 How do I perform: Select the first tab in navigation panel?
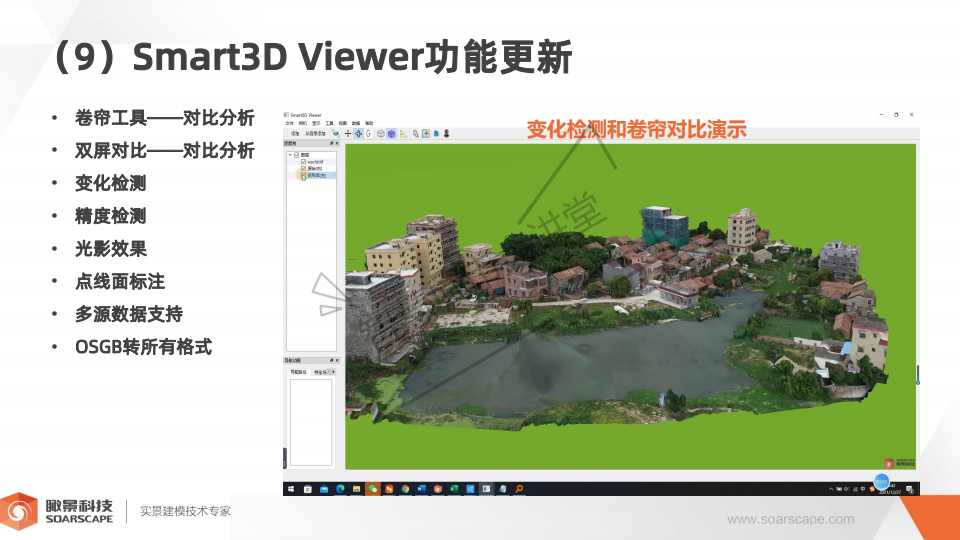coord(298,372)
